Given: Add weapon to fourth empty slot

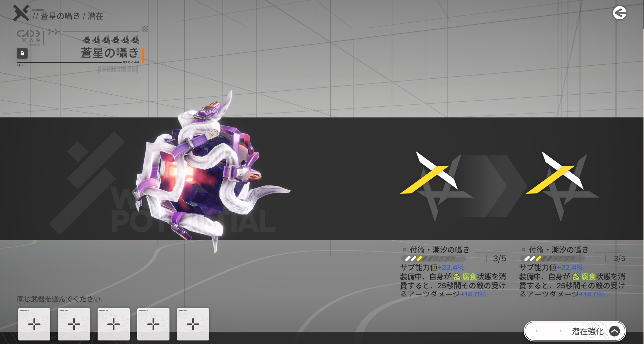Looking at the screenshot, I should point(153,324).
